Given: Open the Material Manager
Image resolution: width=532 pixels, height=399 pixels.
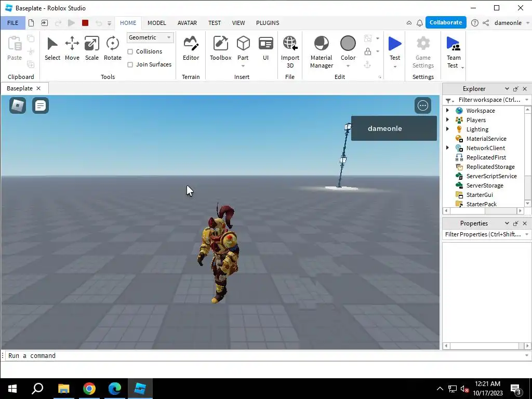Looking at the screenshot, I should (321, 52).
